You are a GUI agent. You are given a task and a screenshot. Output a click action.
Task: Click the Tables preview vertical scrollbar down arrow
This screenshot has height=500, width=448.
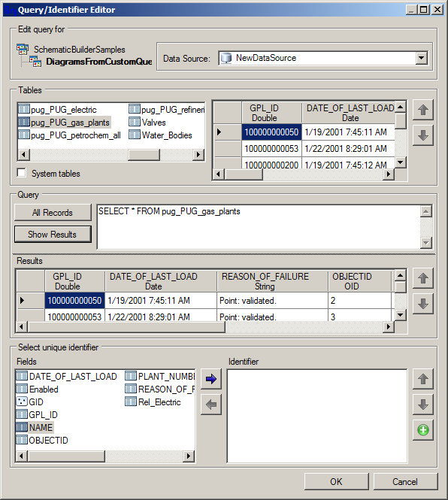pyautogui.click(x=401, y=162)
